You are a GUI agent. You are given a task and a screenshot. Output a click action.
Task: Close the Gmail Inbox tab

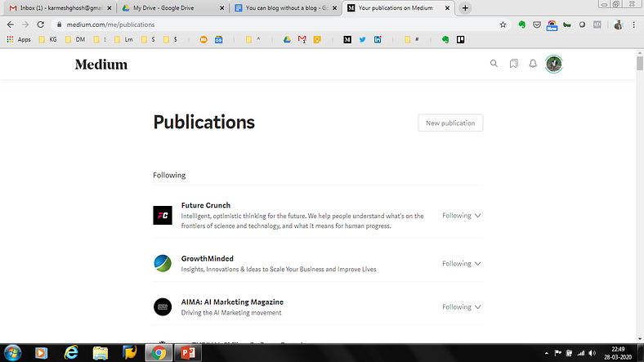tap(110, 8)
